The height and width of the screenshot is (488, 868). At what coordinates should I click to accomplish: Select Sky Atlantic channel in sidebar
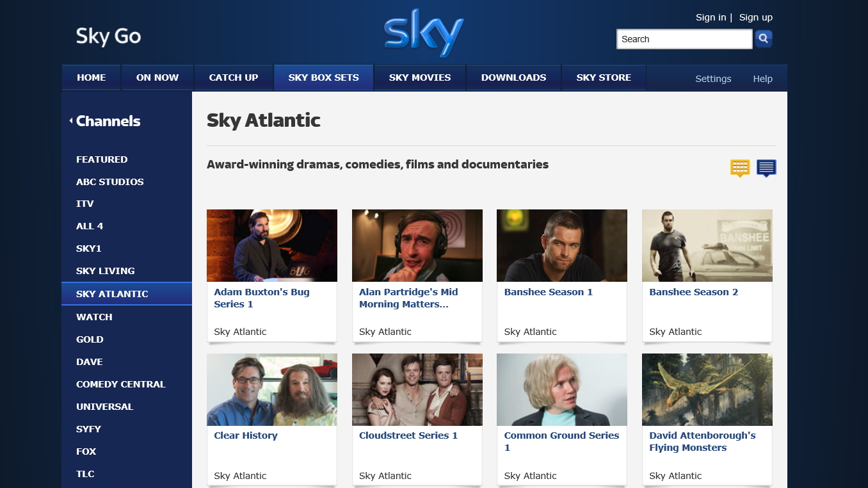pos(127,294)
